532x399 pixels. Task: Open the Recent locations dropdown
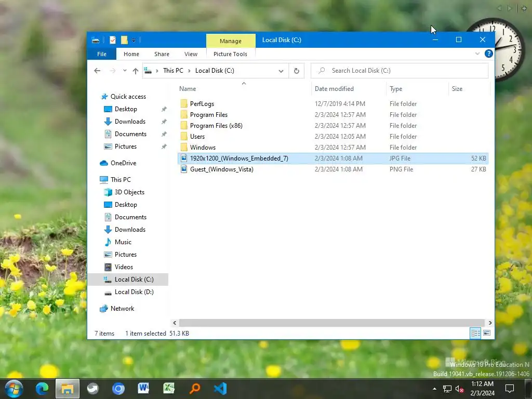pos(125,71)
